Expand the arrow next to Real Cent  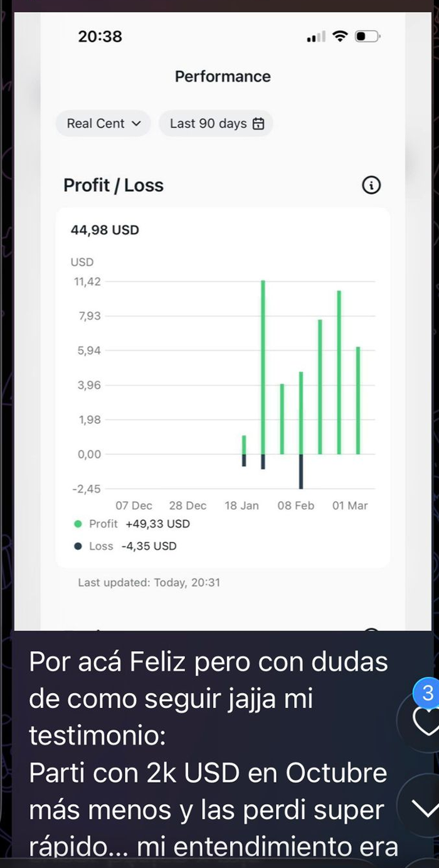point(137,124)
